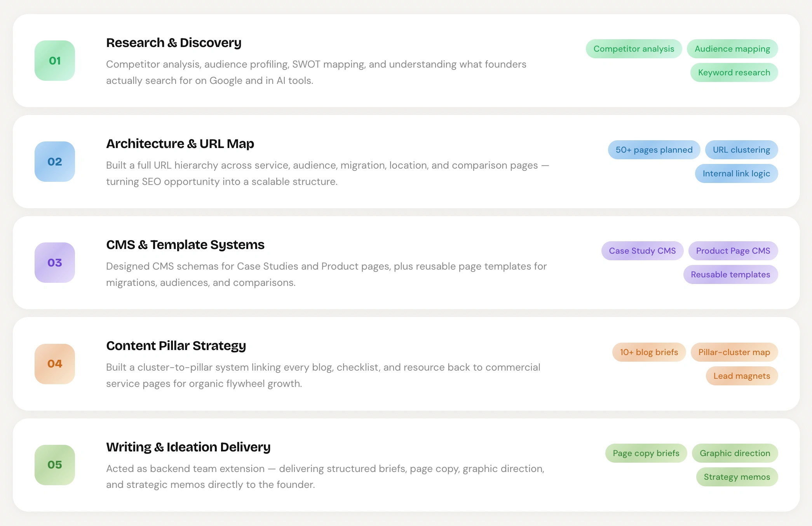Click the olive 05 step badge
This screenshot has height=526, width=812.
click(x=55, y=465)
